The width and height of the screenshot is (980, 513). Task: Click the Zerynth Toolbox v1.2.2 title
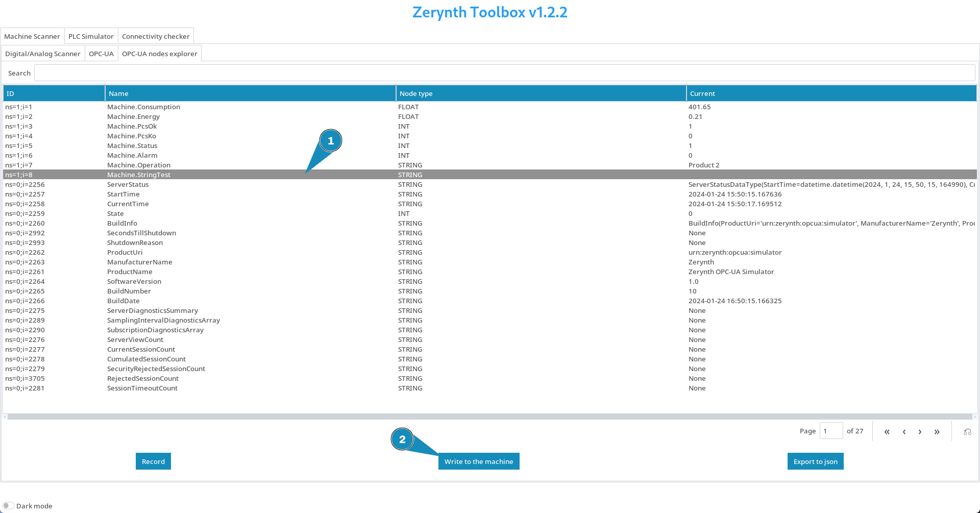coord(490,12)
